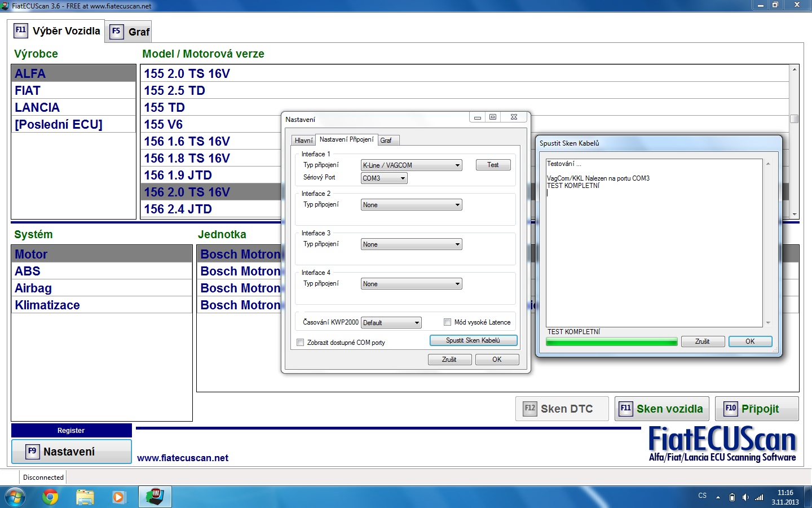The height and width of the screenshot is (508, 812).
Task: Click the FiatECUScan taskbar icon
Action: (155, 497)
